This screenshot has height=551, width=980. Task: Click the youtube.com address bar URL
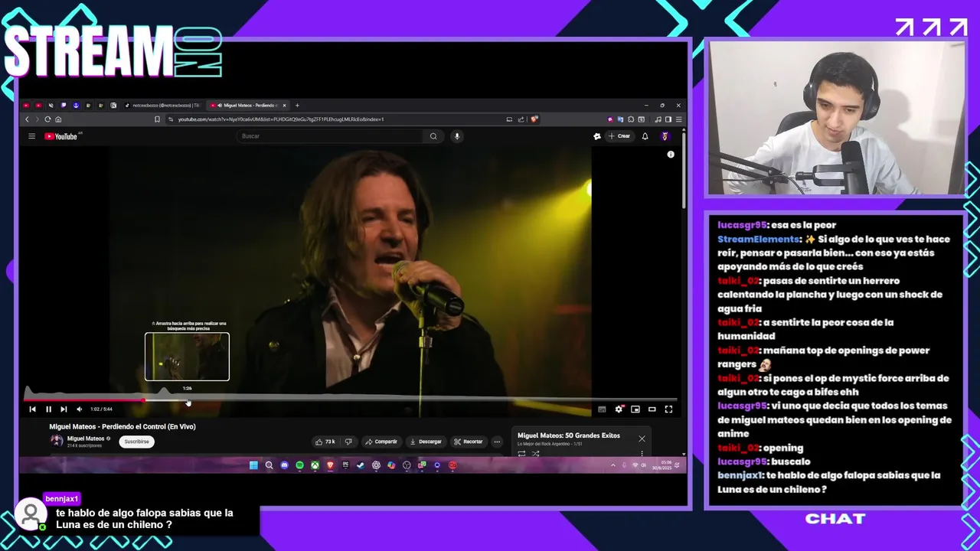coord(281,119)
